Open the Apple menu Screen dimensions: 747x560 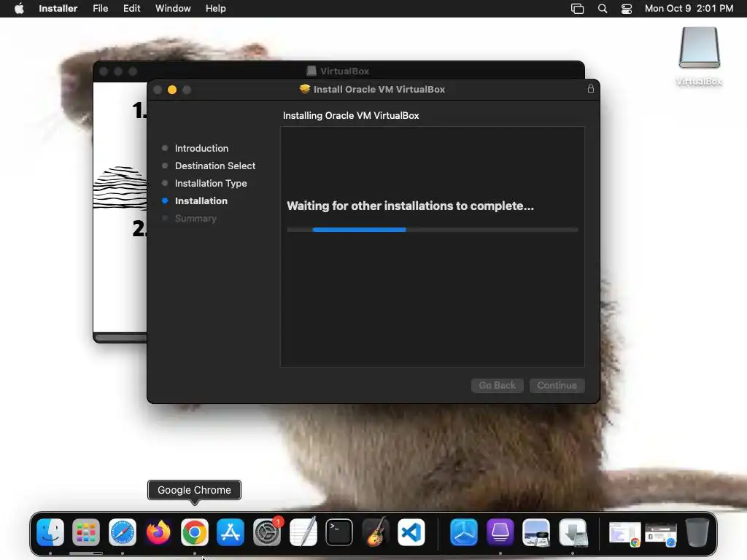click(x=19, y=8)
